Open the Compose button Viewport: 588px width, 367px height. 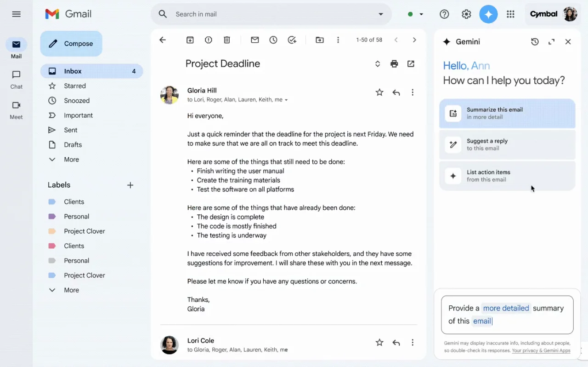tap(71, 43)
